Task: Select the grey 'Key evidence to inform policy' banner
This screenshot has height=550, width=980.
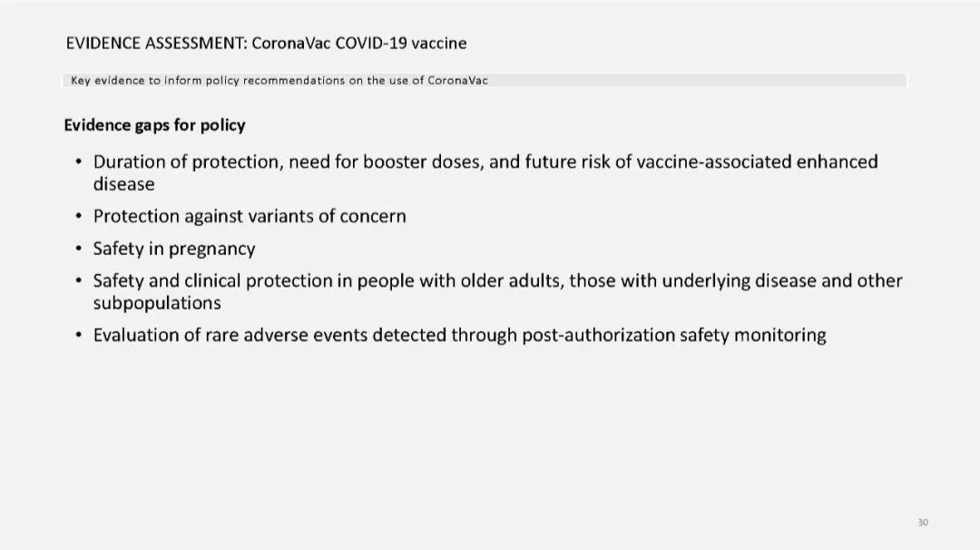Action: pyautogui.click(x=485, y=80)
